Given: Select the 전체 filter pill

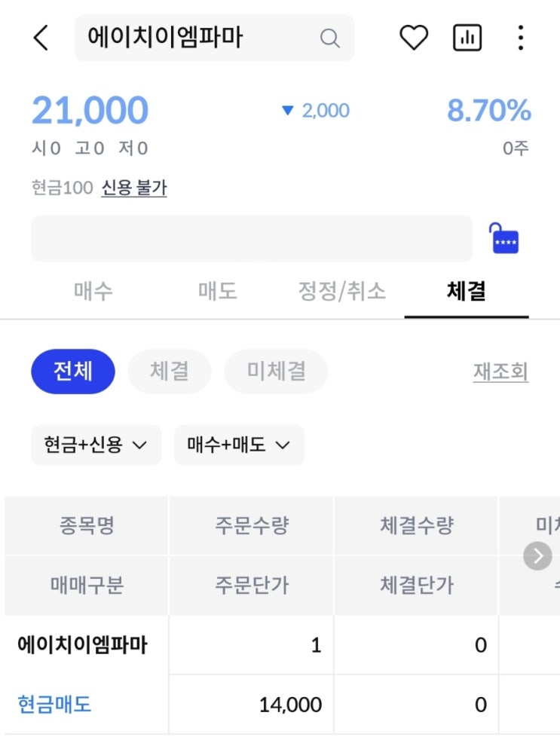Looking at the screenshot, I should pyautogui.click(x=73, y=372).
